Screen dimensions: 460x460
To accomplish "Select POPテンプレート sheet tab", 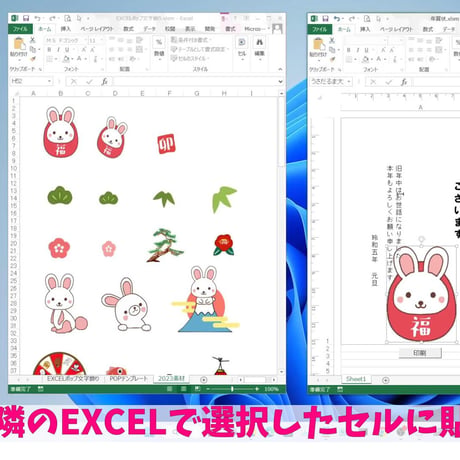I will pos(128,379).
